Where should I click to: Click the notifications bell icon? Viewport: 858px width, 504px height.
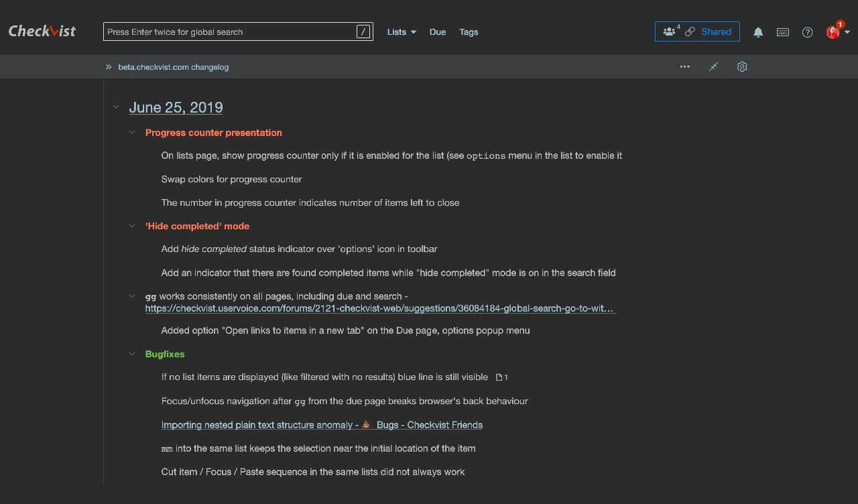click(x=758, y=32)
